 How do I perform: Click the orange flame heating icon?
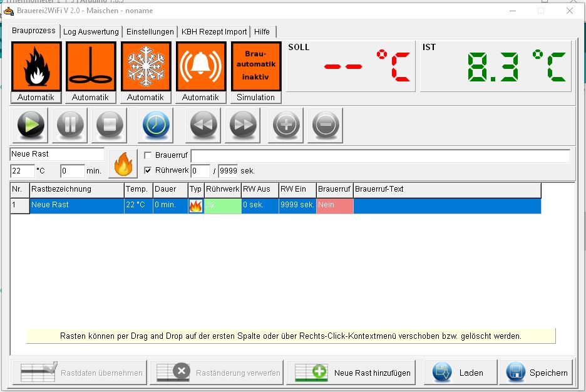36,66
